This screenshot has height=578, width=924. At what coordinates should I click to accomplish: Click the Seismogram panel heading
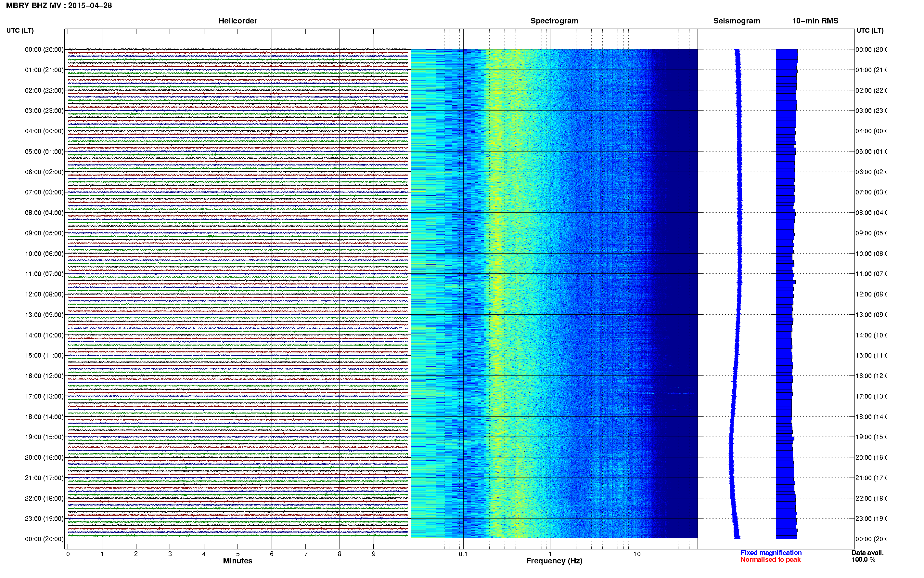tap(737, 21)
